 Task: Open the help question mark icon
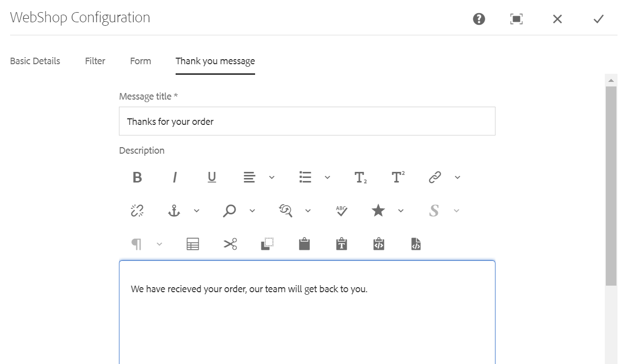(479, 19)
